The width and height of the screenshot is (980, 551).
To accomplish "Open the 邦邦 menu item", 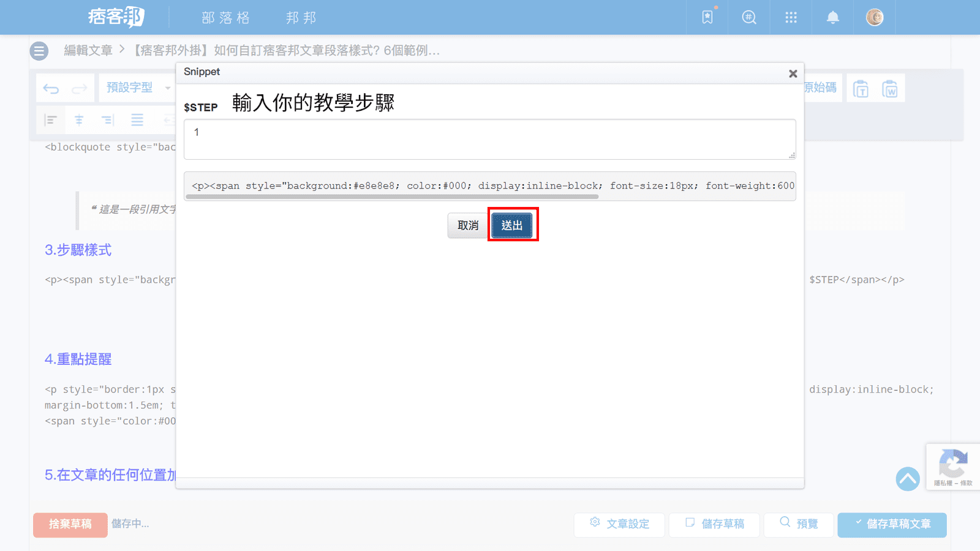I will (x=301, y=18).
